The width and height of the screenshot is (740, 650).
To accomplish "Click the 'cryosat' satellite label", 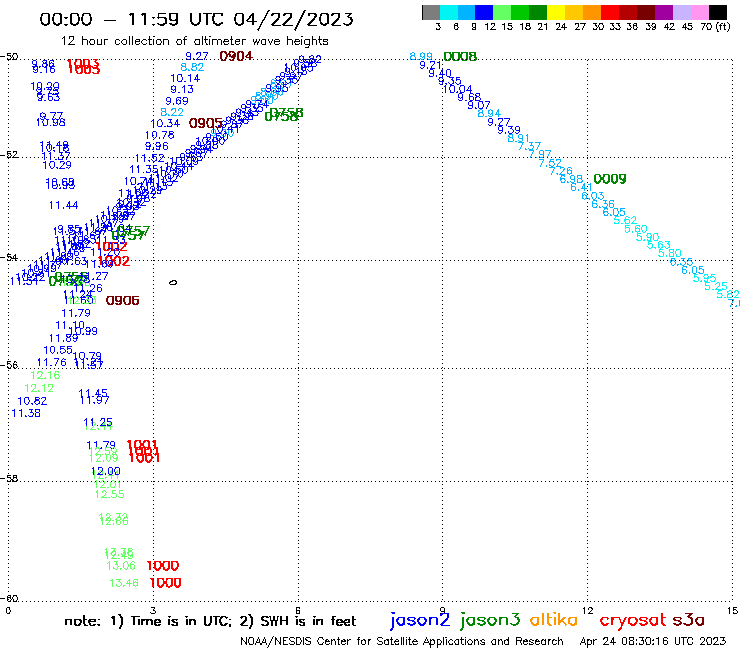I will point(633,620).
